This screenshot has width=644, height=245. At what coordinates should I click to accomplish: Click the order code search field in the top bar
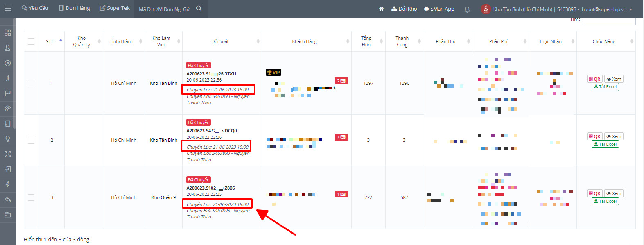[x=165, y=9]
